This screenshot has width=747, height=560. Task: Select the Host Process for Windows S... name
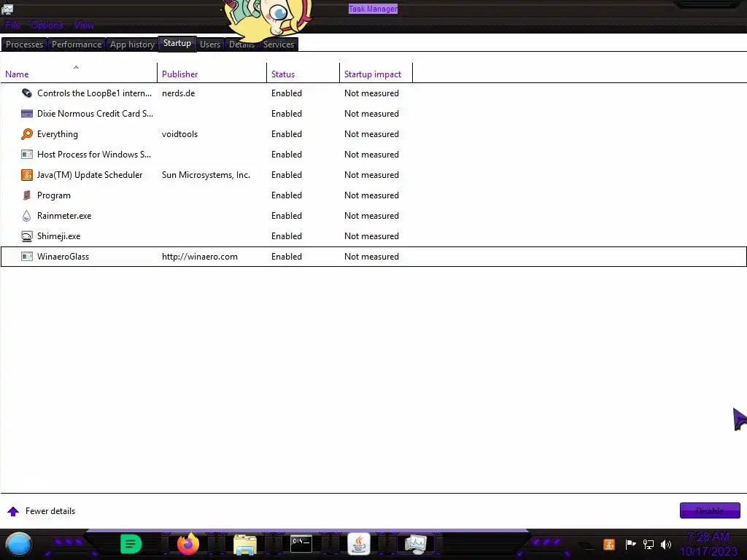[94, 155]
